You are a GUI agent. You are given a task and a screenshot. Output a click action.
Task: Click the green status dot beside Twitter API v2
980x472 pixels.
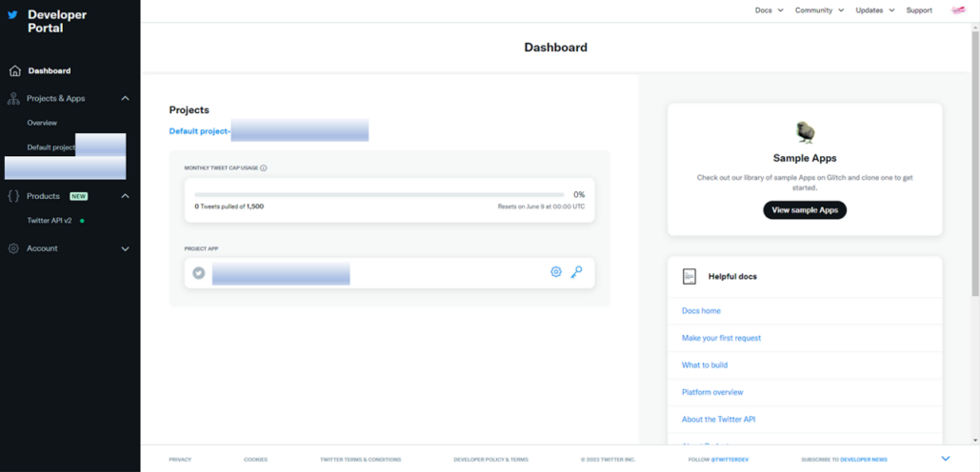[82, 221]
